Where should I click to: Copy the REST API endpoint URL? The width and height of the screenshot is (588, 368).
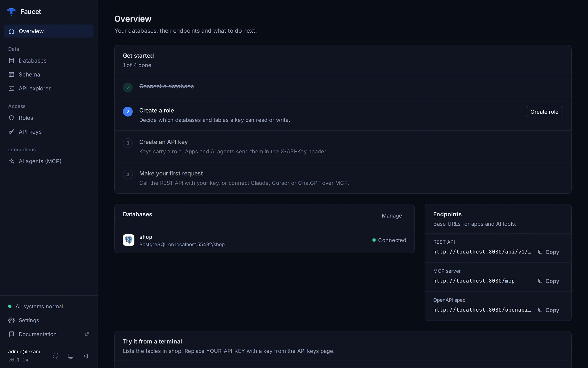click(549, 252)
